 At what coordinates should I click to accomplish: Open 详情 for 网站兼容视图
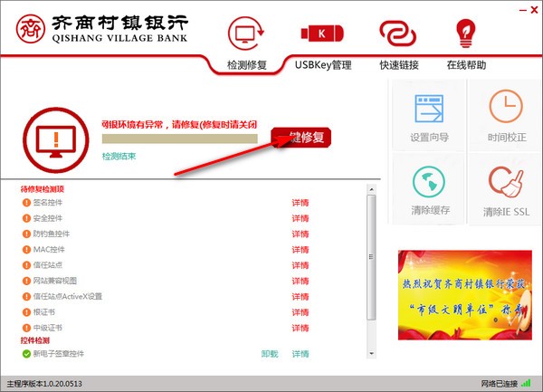pos(300,281)
